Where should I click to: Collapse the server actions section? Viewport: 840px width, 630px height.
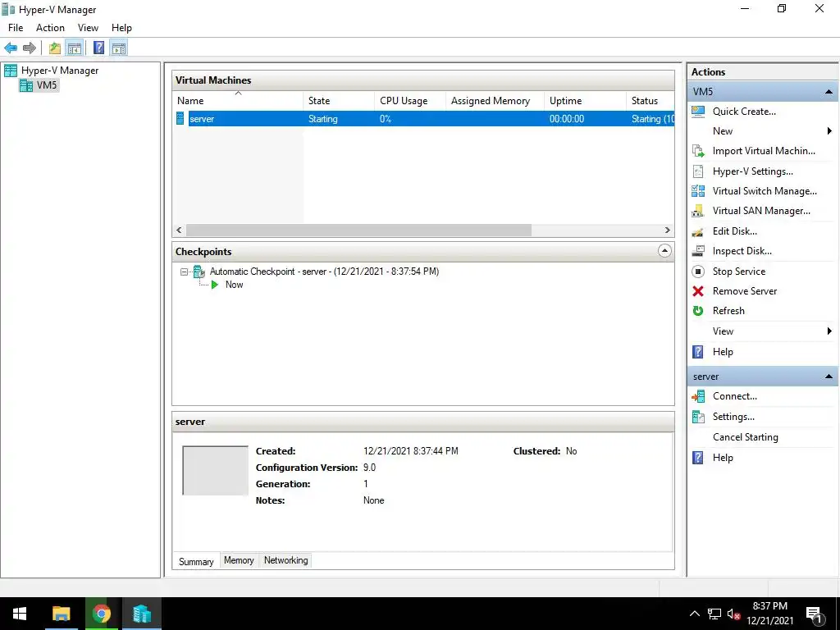pyautogui.click(x=829, y=377)
